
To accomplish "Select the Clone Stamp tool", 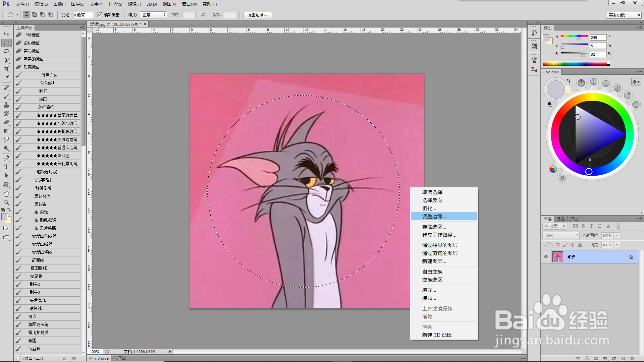I will point(6,105).
